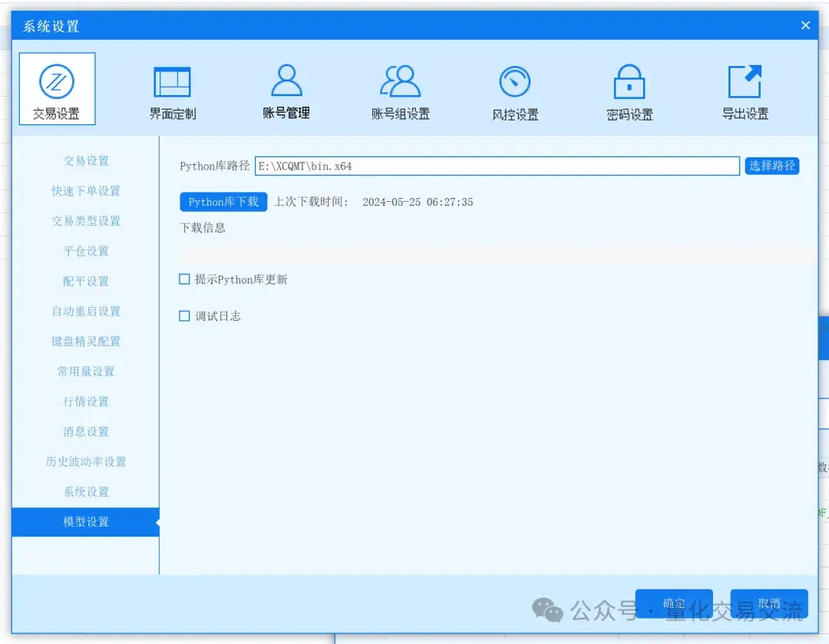Click the 密码设置 lock icon

pos(629,82)
